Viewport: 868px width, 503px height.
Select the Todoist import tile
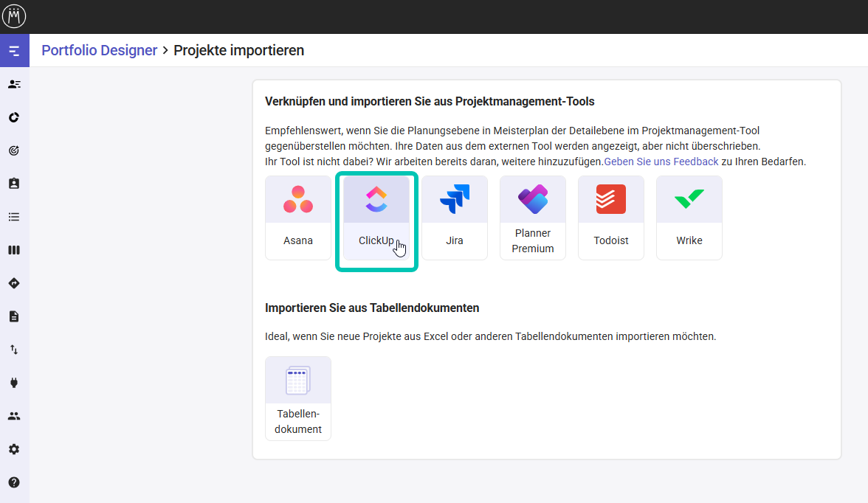(x=611, y=218)
